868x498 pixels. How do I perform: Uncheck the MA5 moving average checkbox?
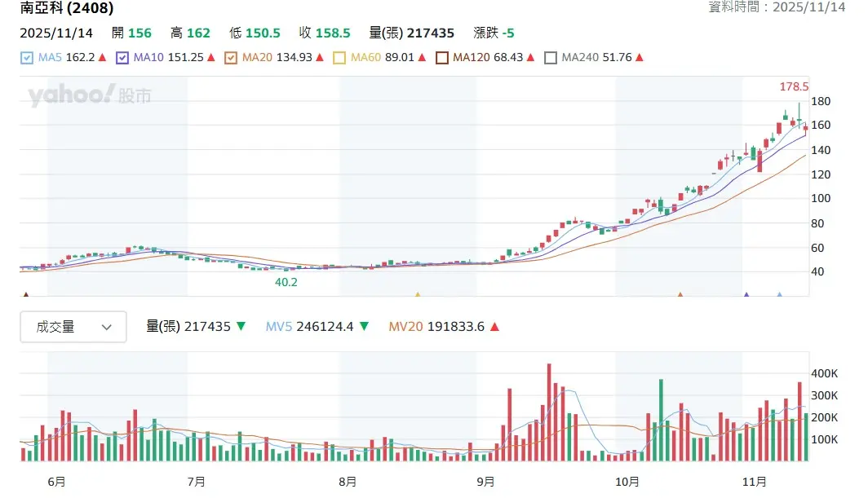[x=27, y=58]
